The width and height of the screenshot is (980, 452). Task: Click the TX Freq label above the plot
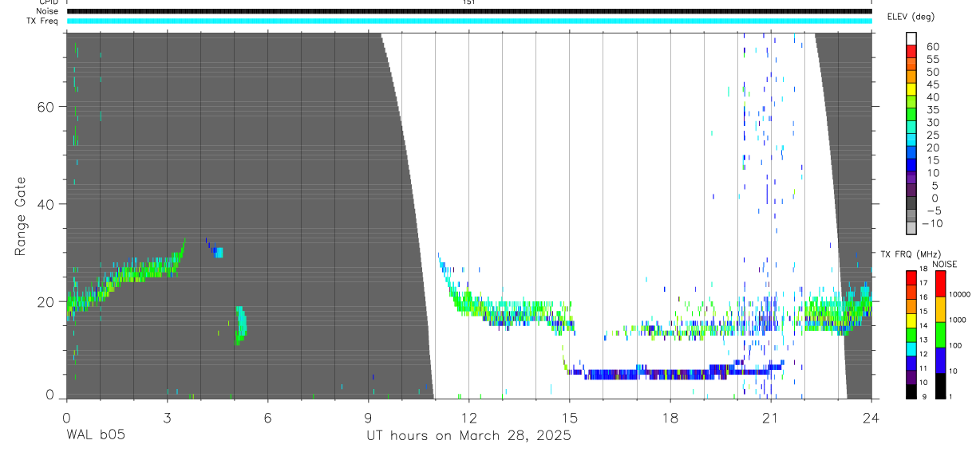43,21
